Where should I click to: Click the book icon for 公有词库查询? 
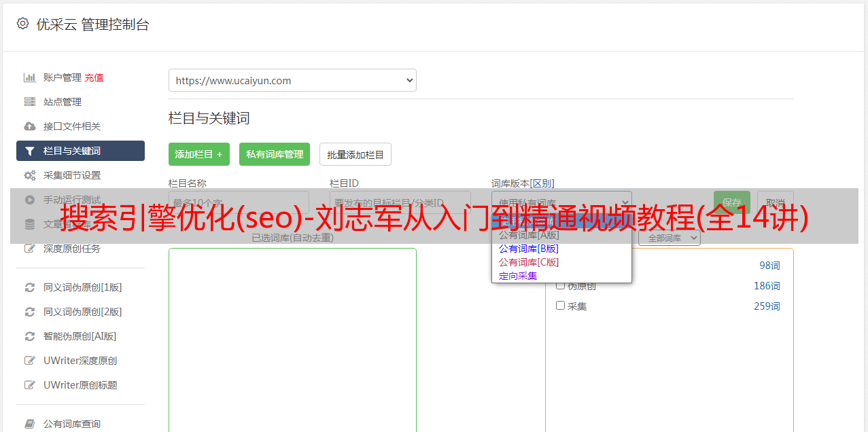coord(30,424)
